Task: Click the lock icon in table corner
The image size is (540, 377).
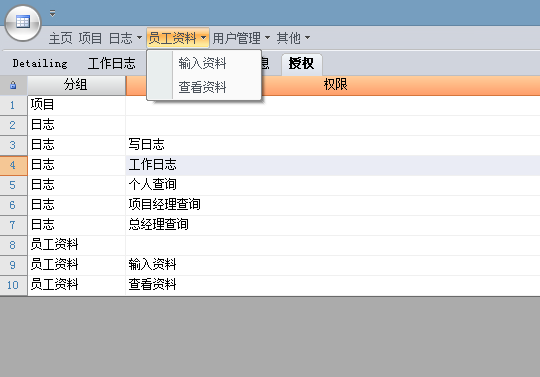Action: [13, 85]
